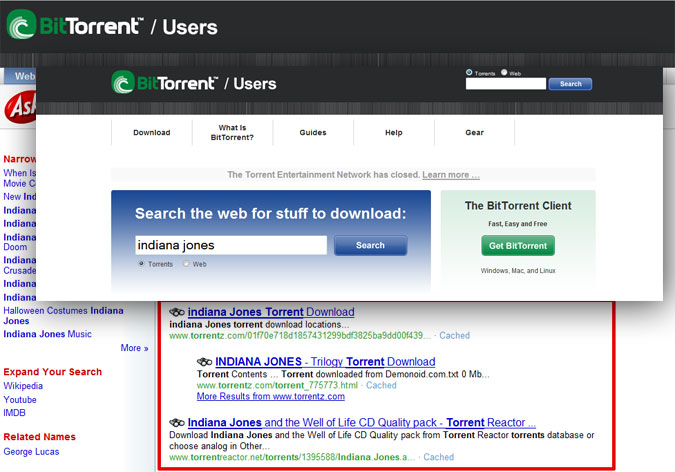Open Cached link for torrent_775773 result

381,385
